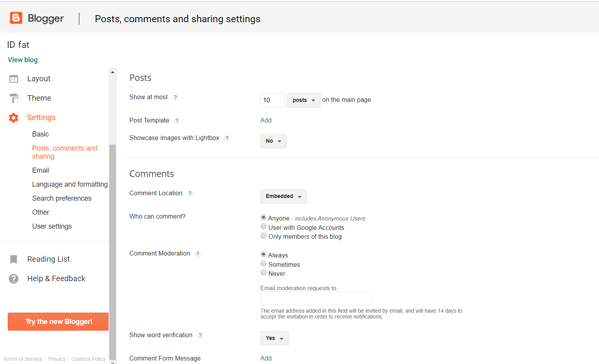
Task: Go to Basic settings
Action: coord(40,134)
